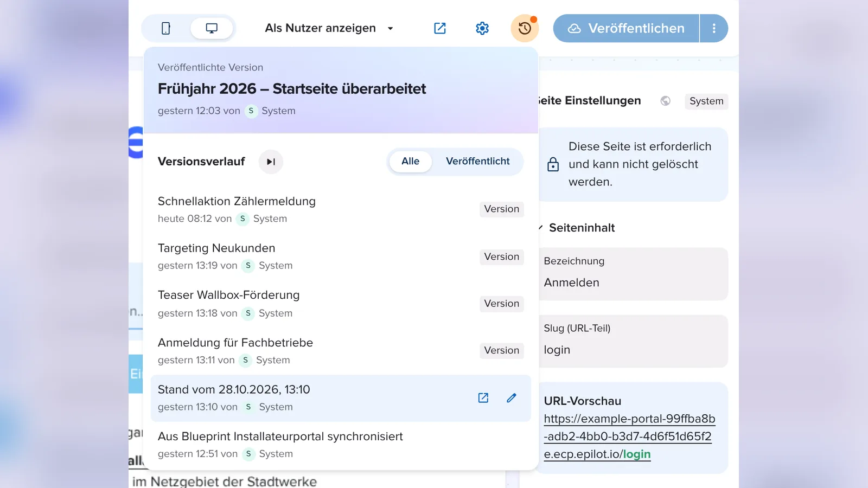The image size is (868, 488).
Task: Click 'Version' badge for Teaser Wallbox-Förderung
Action: [502, 304]
